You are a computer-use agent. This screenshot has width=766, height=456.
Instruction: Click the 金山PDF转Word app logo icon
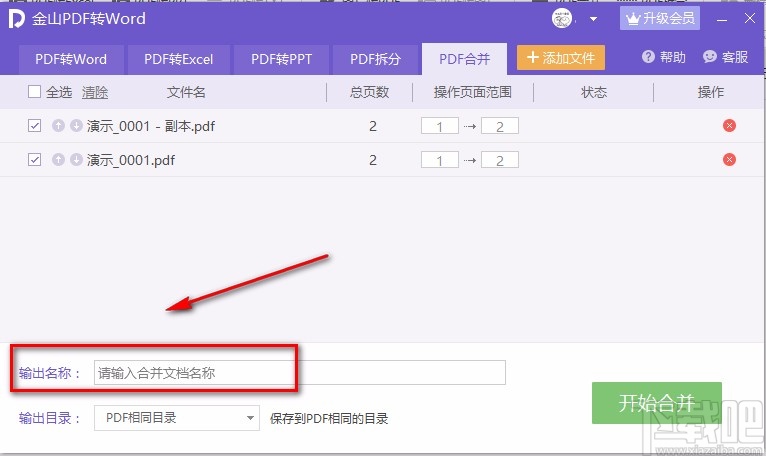[x=16, y=19]
